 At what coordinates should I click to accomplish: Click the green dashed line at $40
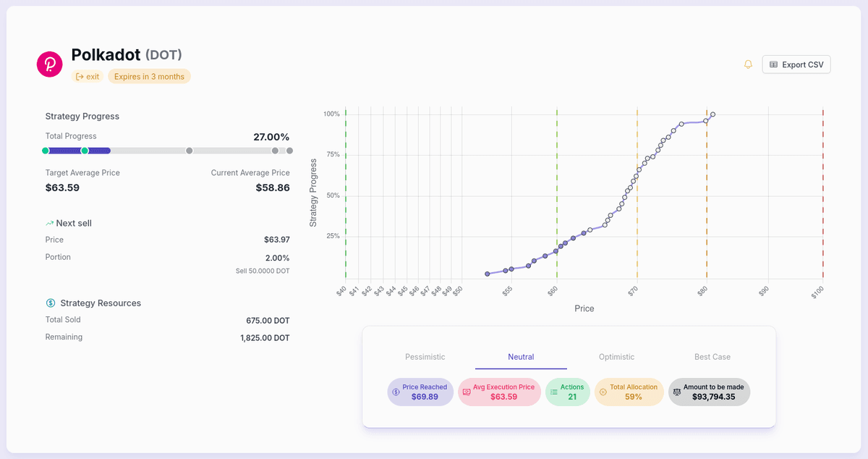(x=346, y=193)
